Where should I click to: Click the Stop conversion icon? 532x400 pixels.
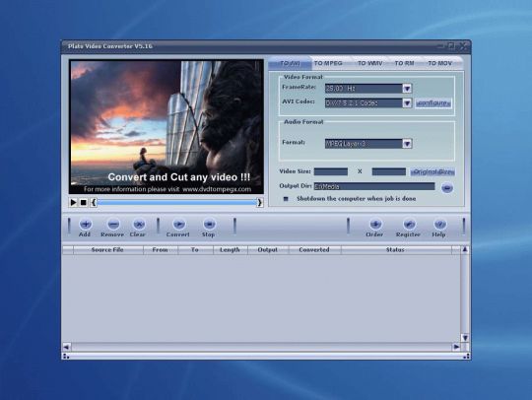point(209,225)
